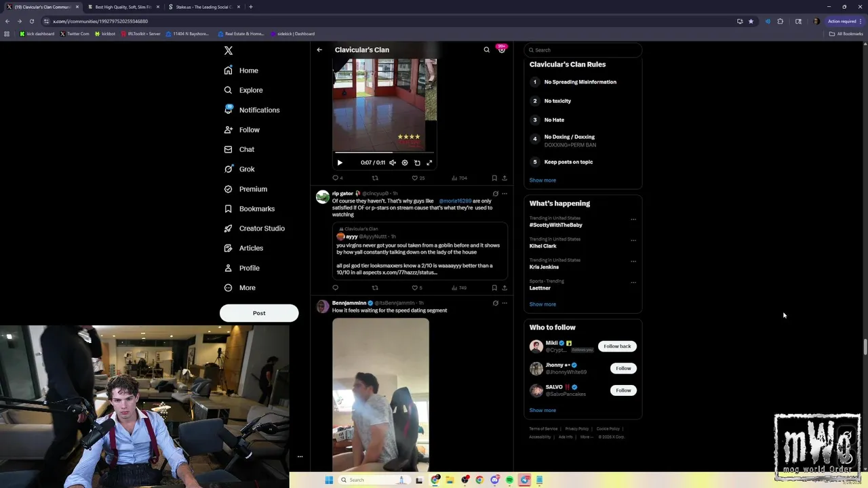The width and height of the screenshot is (868, 488).
Task: Open more options for Laettner trend
Action: point(633,282)
